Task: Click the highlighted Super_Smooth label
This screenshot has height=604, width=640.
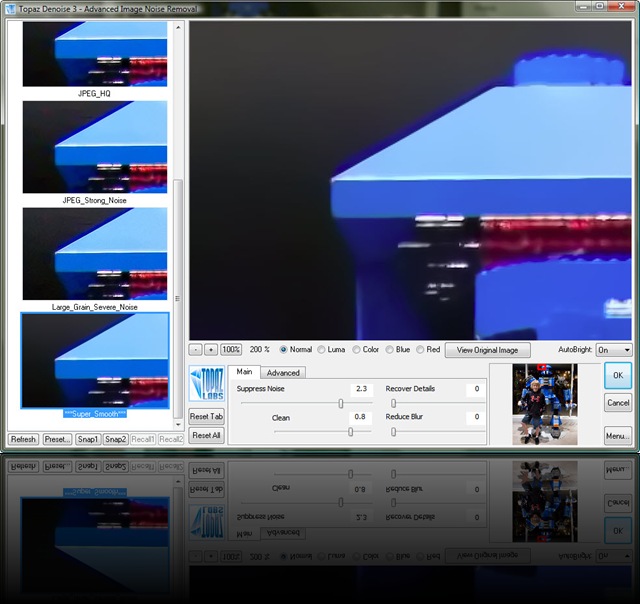Action: coord(95,414)
